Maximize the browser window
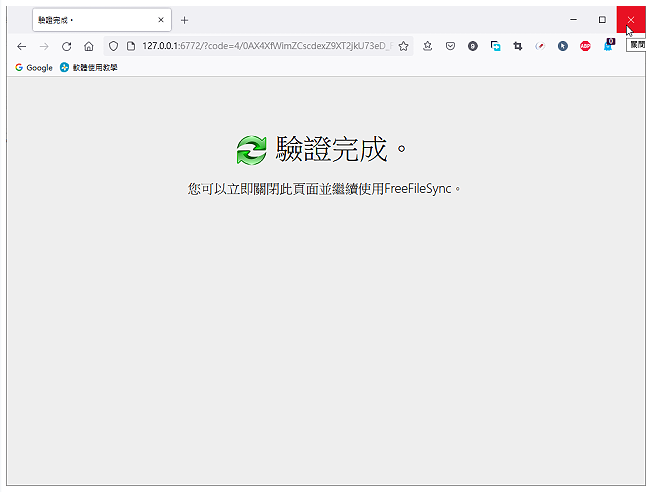The height and width of the screenshot is (492, 659). coord(602,20)
